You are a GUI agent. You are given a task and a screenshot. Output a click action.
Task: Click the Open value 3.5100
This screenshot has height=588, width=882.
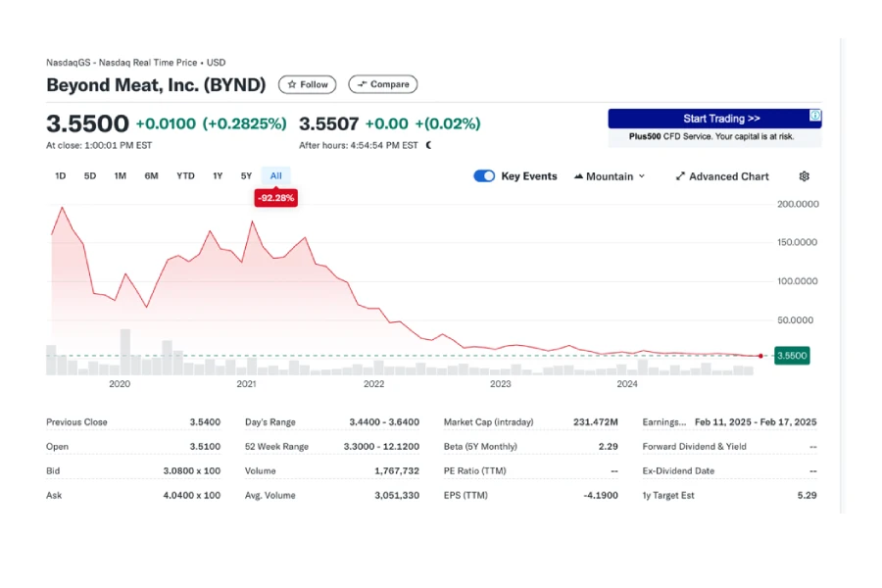[205, 447]
